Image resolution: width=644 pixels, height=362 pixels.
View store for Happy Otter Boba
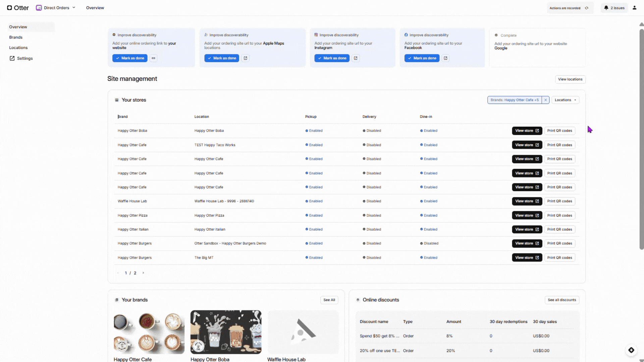point(527,131)
